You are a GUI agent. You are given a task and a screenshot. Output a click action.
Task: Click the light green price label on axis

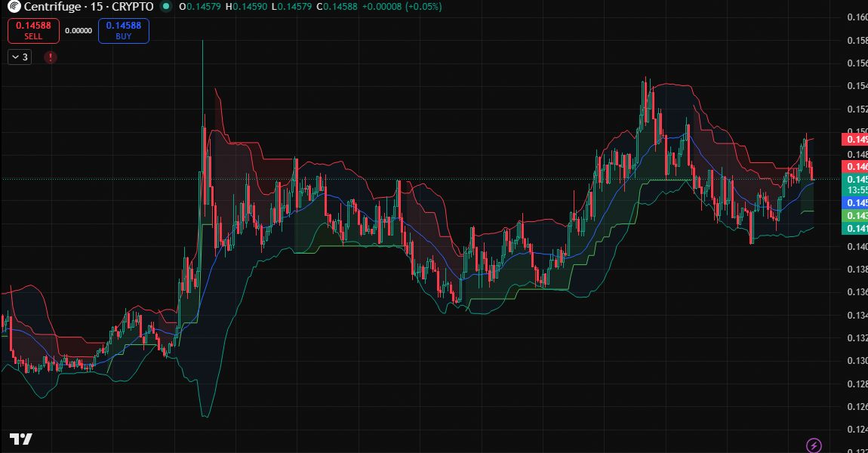pos(854,216)
